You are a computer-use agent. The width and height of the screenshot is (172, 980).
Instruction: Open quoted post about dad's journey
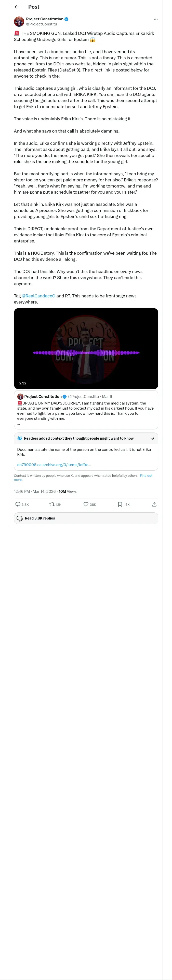pos(86,410)
